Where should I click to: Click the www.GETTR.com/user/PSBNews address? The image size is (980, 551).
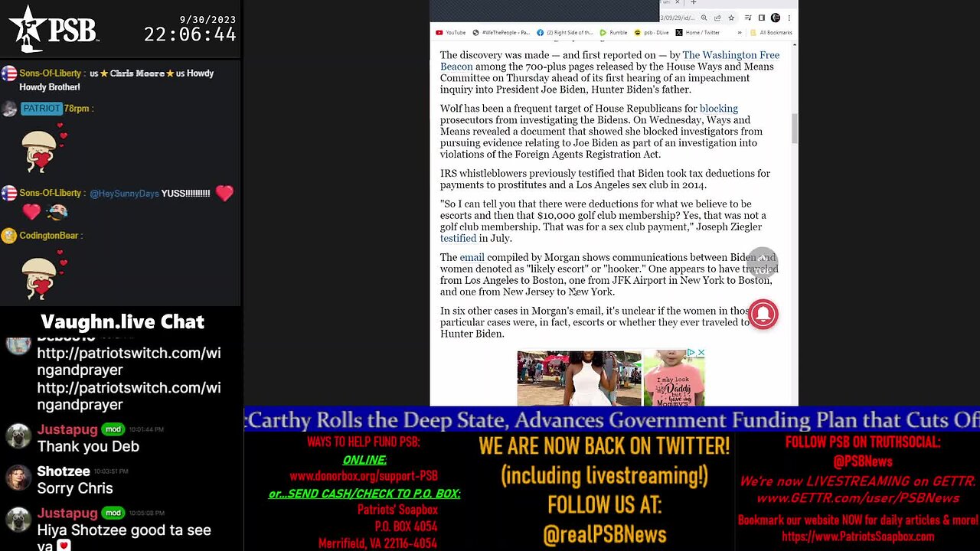click(857, 498)
